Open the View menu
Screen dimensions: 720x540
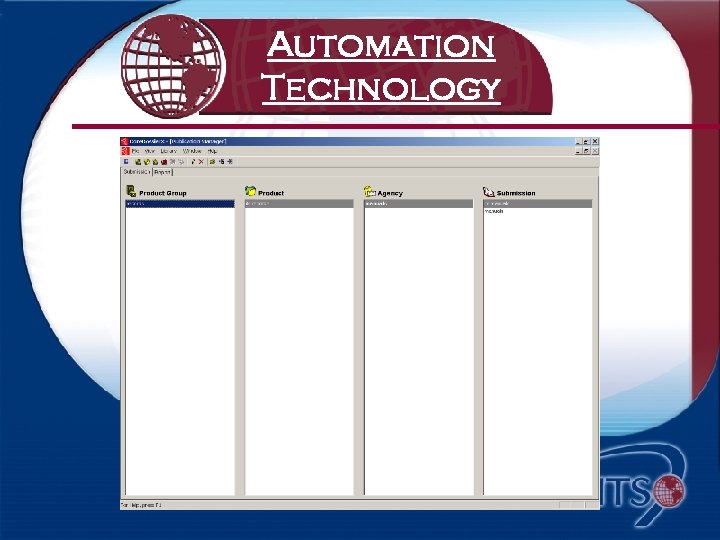pos(150,151)
